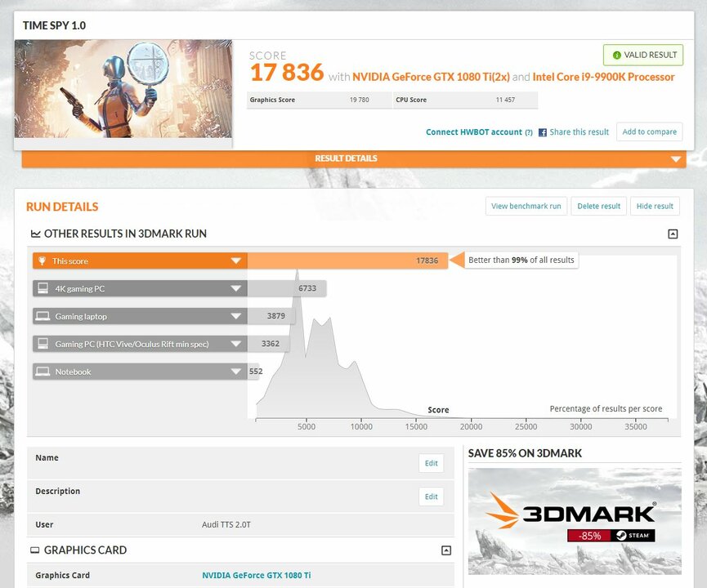This screenshot has width=707, height=588.
Task: Click the Notebook laptop icon
Action: [x=43, y=372]
